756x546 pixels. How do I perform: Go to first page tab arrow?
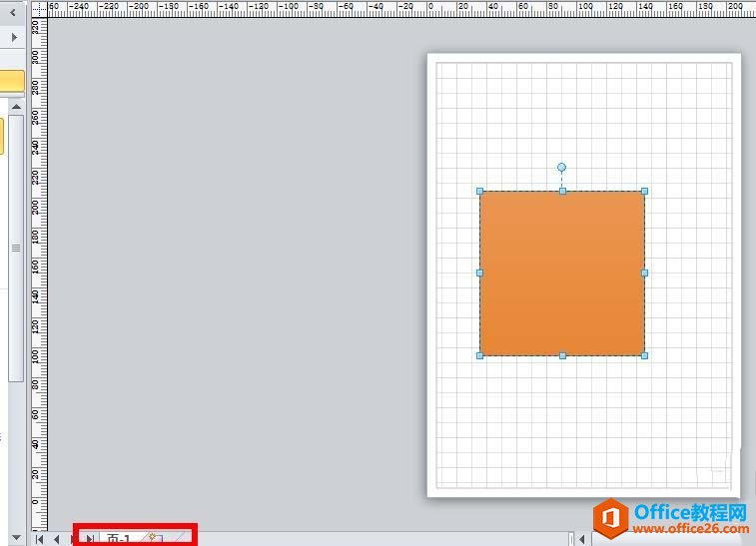[40, 539]
